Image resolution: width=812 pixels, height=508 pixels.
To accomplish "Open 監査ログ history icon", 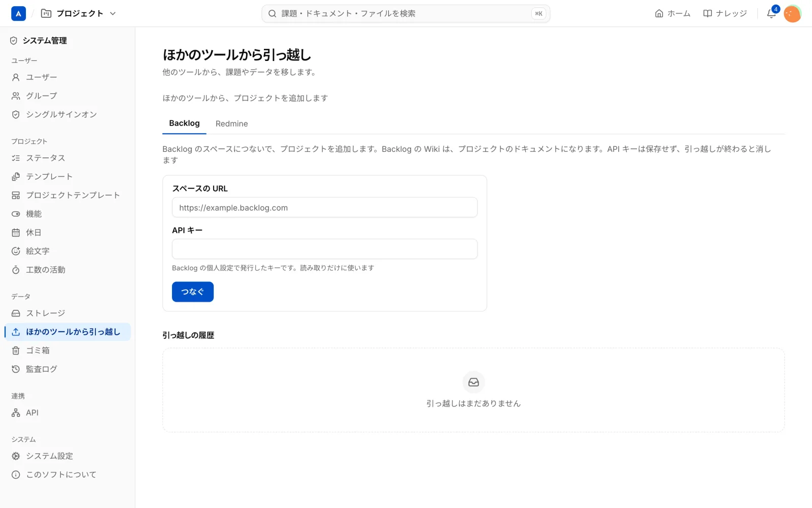I will click(16, 369).
